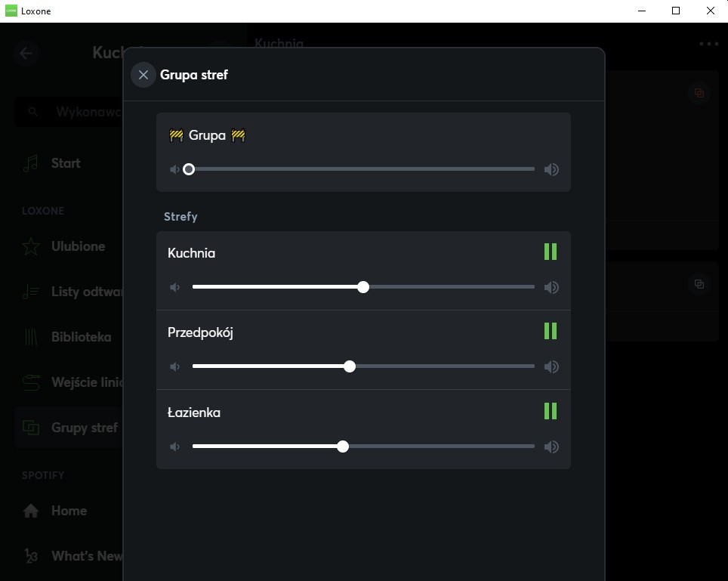Lower Kuchnia volume via left speaker icon

175,287
